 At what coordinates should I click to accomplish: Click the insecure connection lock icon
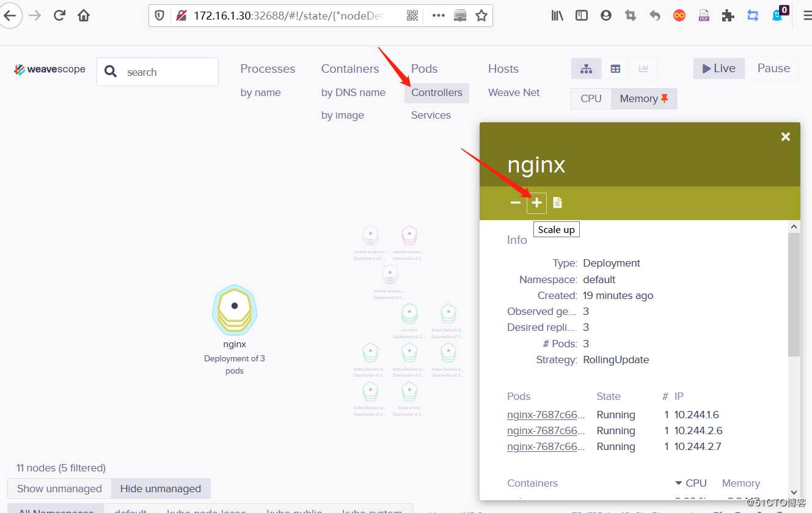coord(181,16)
